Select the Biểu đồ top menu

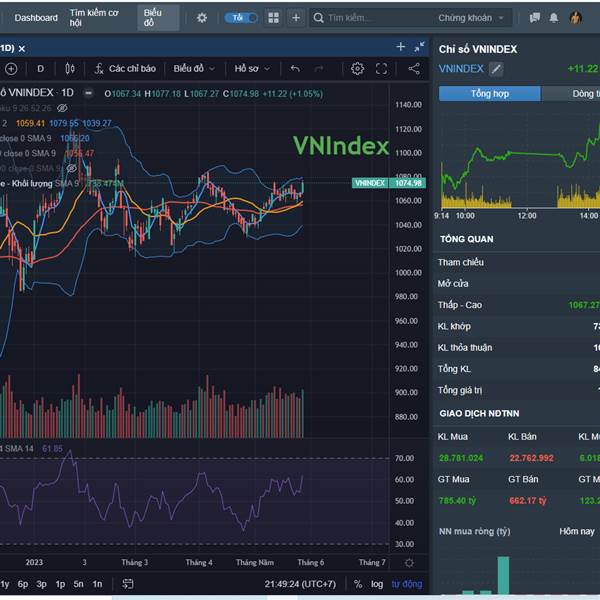(x=158, y=18)
